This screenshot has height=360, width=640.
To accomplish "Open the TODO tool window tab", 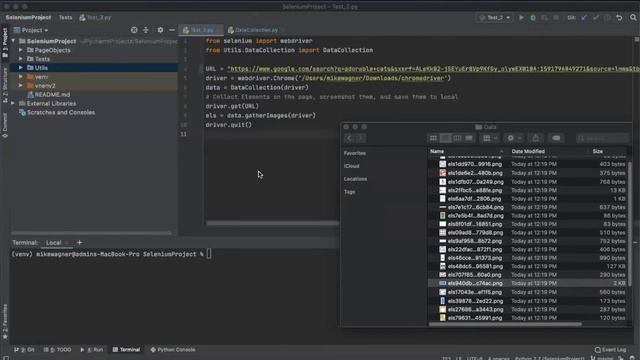I will point(57,350).
